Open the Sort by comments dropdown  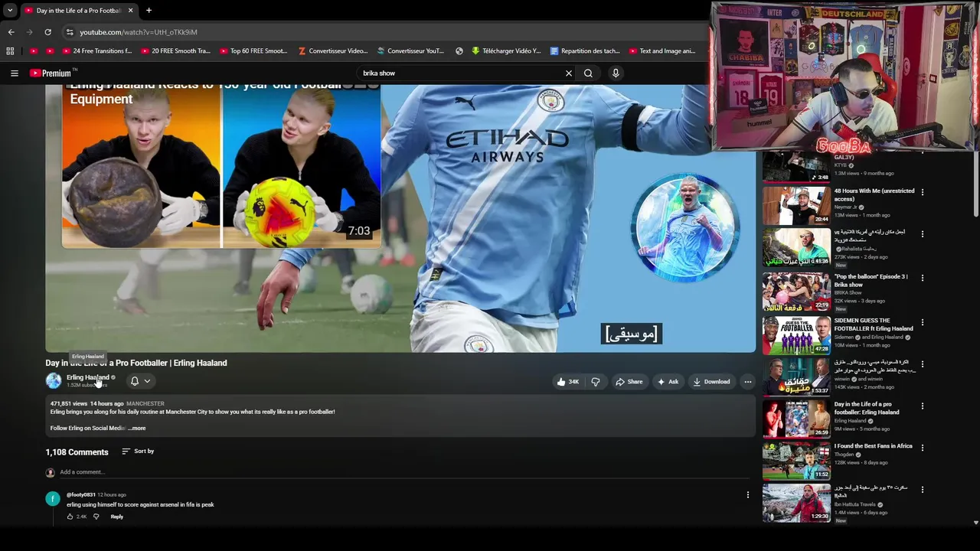tap(138, 452)
